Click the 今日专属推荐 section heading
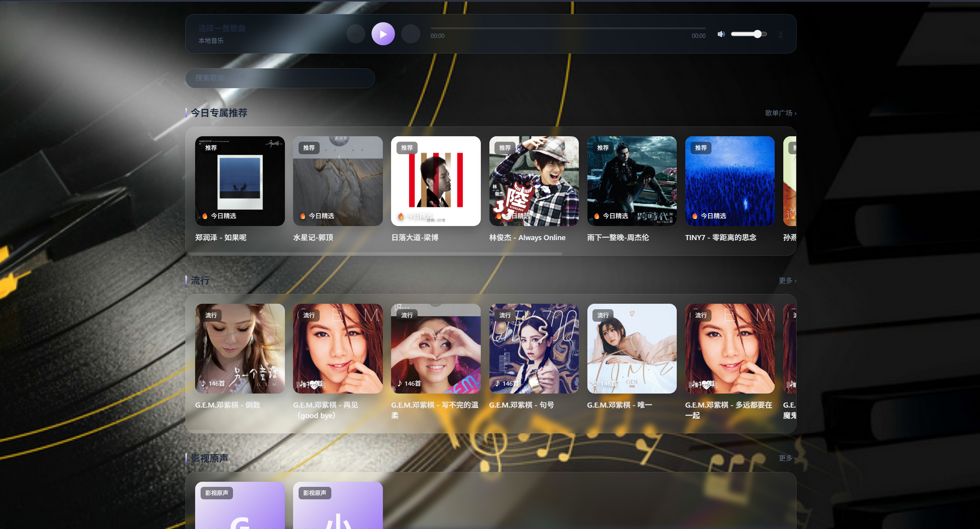Viewport: 980px width, 529px height. (x=219, y=113)
